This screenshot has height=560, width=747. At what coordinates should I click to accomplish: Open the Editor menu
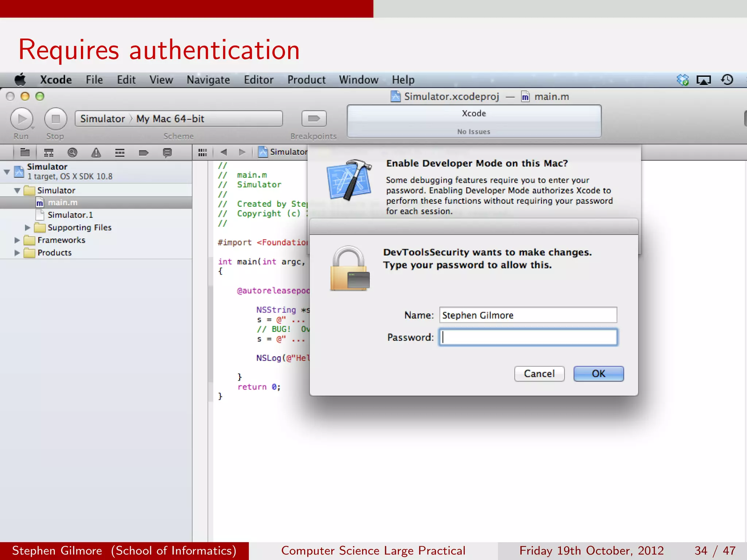pos(258,79)
